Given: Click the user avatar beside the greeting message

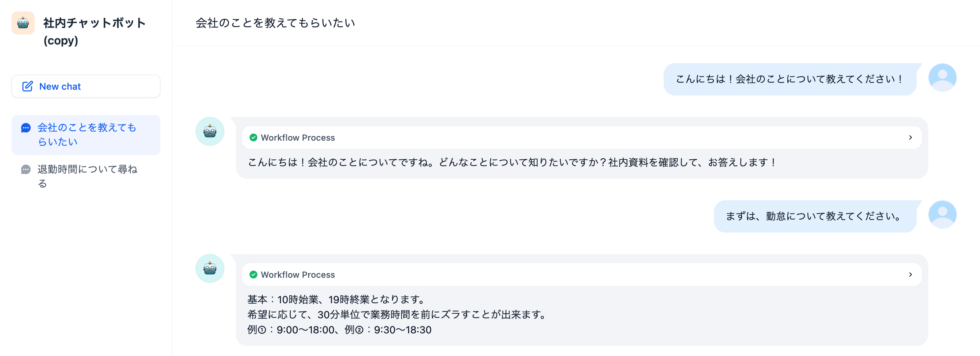Looking at the screenshot, I should pos(942,78).
